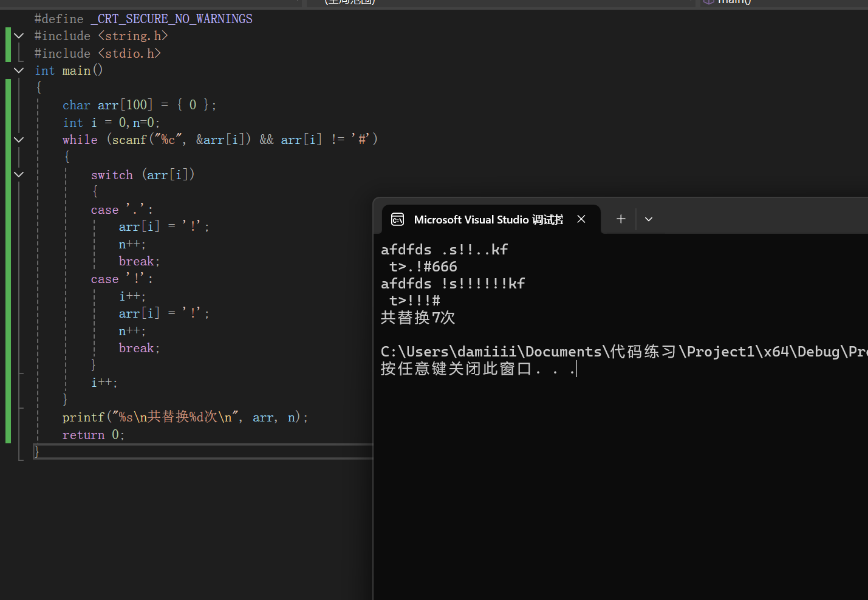Click the printf statement line
The height and width of the screenshot is (600, 868).
pos(185,417)
